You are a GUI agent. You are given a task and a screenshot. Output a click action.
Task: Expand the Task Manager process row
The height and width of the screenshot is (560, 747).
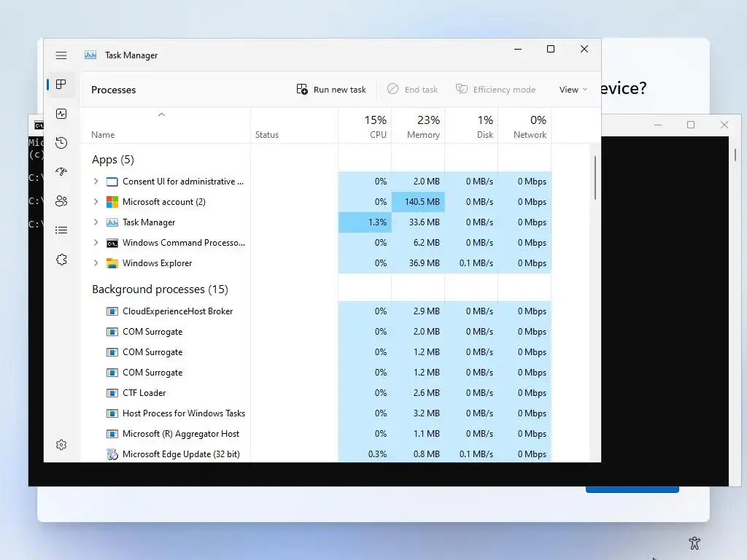(96, 222)
